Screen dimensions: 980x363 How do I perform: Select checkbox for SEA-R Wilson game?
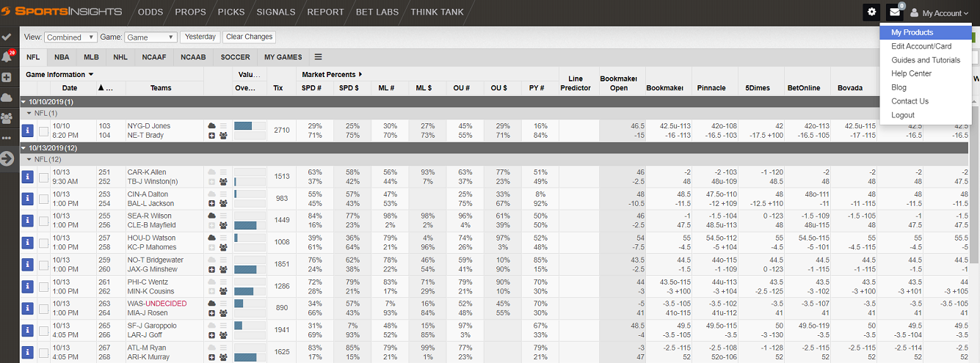[x=44, y=221]
